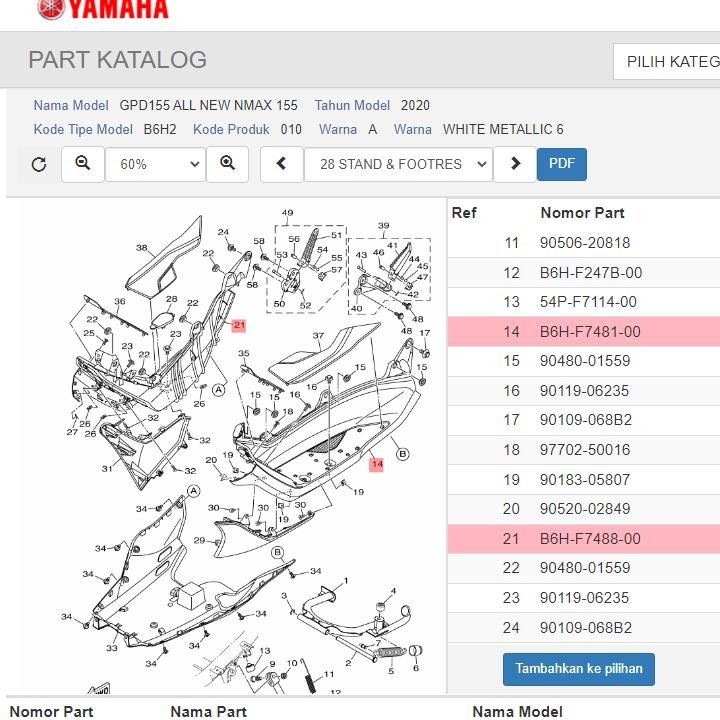Open the 60% zoom level dropdown
Screen dimensions: 720x720
(x=155, y=164)
